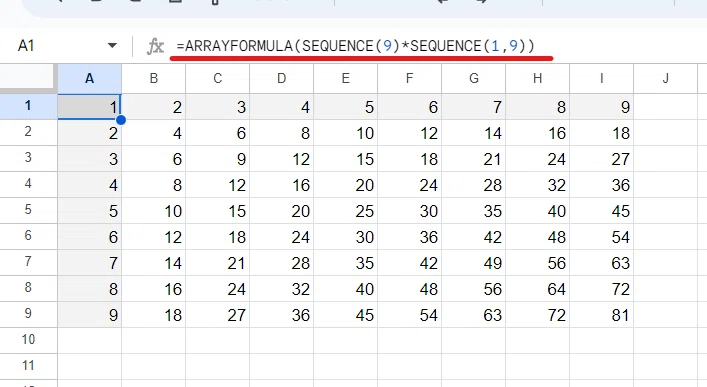The image size is (707, 387).
Task: Click cell A9 containing 9
Action: 90,314
